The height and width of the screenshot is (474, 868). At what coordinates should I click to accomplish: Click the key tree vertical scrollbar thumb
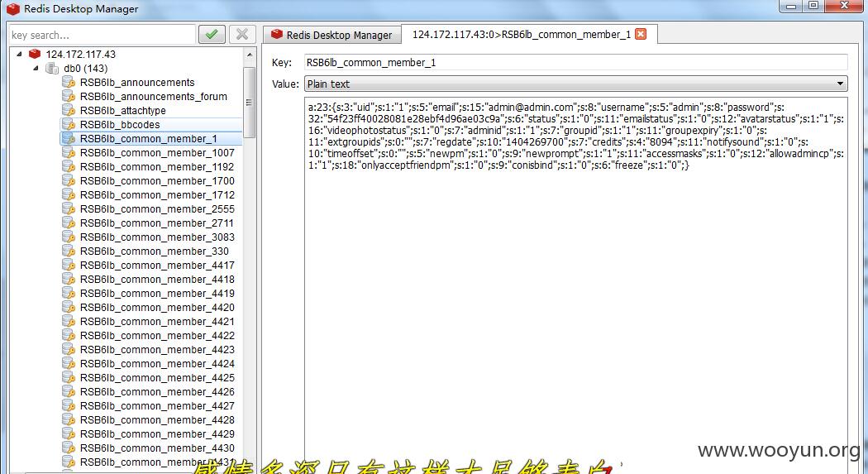point(249,102)
